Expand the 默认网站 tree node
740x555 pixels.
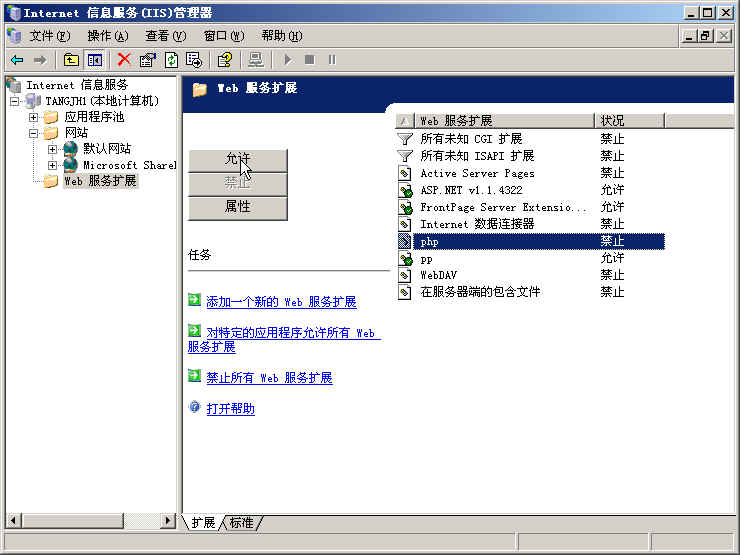click(52, 149)
